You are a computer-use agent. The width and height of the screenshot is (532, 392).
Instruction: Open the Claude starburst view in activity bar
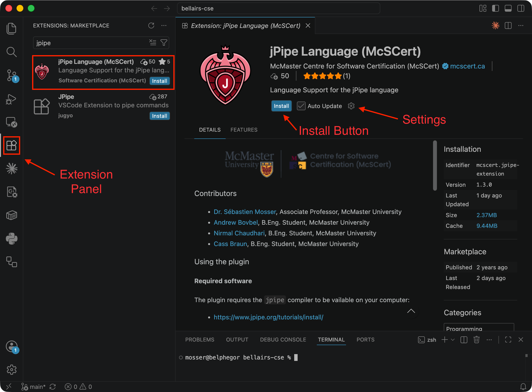point(11,169)
